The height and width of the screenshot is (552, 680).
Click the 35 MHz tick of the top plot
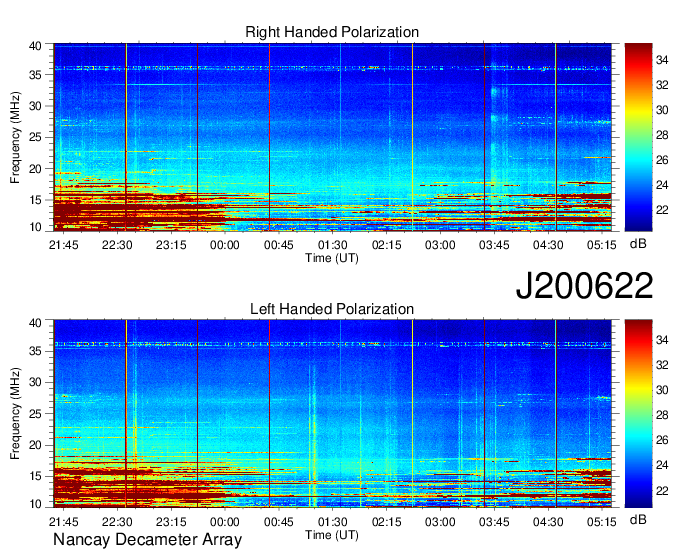[35, 75]
